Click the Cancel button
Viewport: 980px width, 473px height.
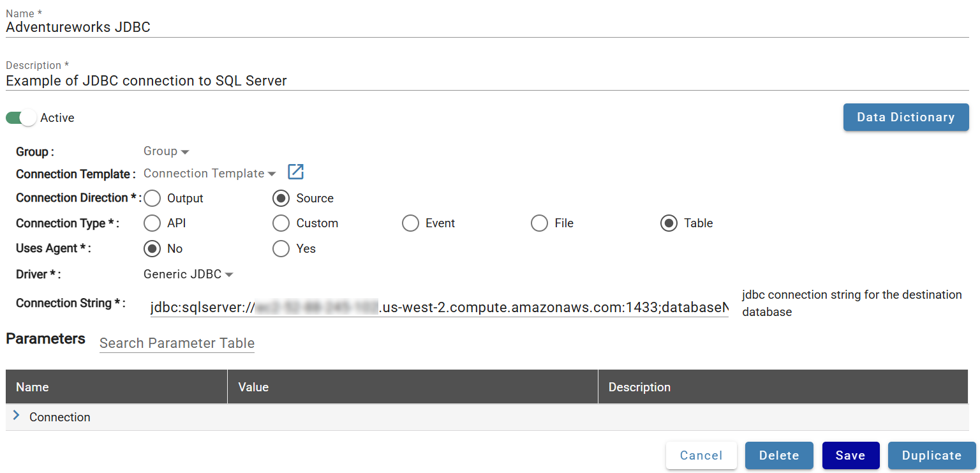701,455
